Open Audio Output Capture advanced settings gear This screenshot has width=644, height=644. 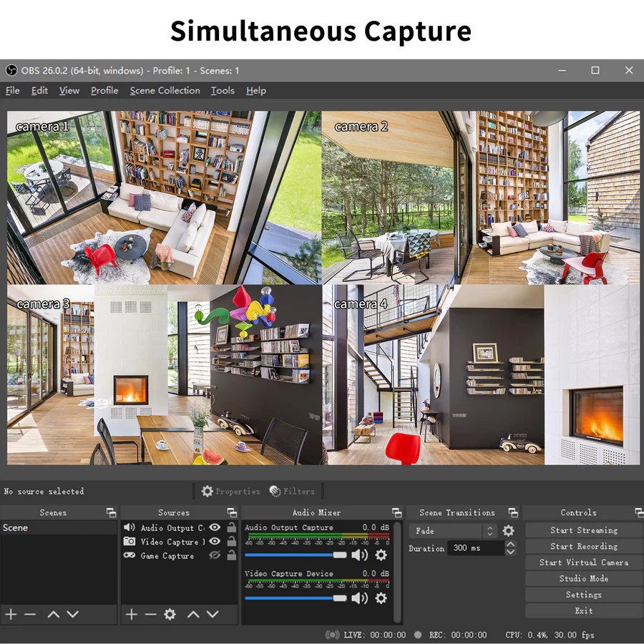tap(379, 555)
